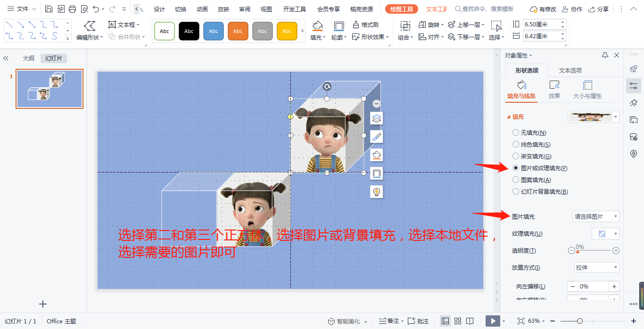
Task: Open the texture fill dropdown
Action: point(605,233)
